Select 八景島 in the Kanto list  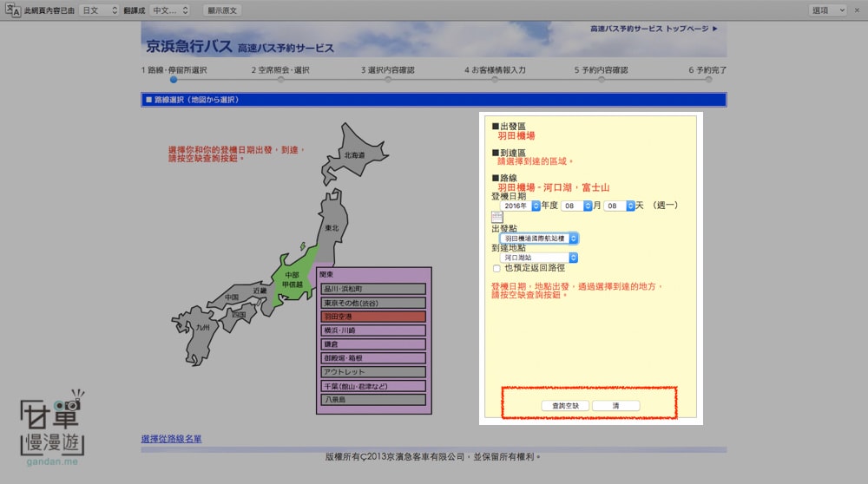[373, 399]
